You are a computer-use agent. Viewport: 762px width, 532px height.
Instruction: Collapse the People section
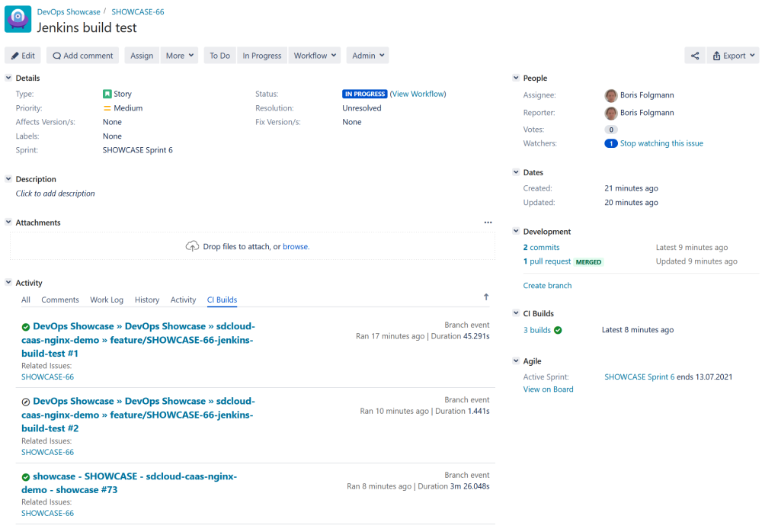point(516,78)
